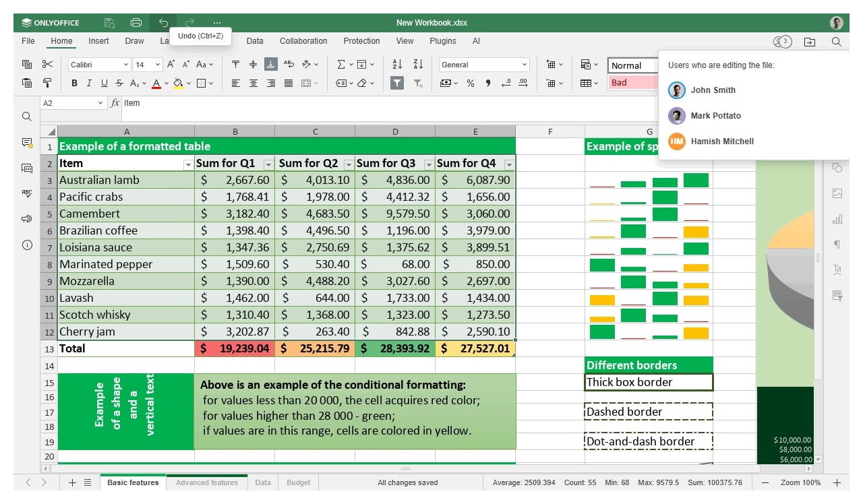The width and height of the screenshot is (863, 504).
Task: Apply percent style to cells
Action: point(471,83)
